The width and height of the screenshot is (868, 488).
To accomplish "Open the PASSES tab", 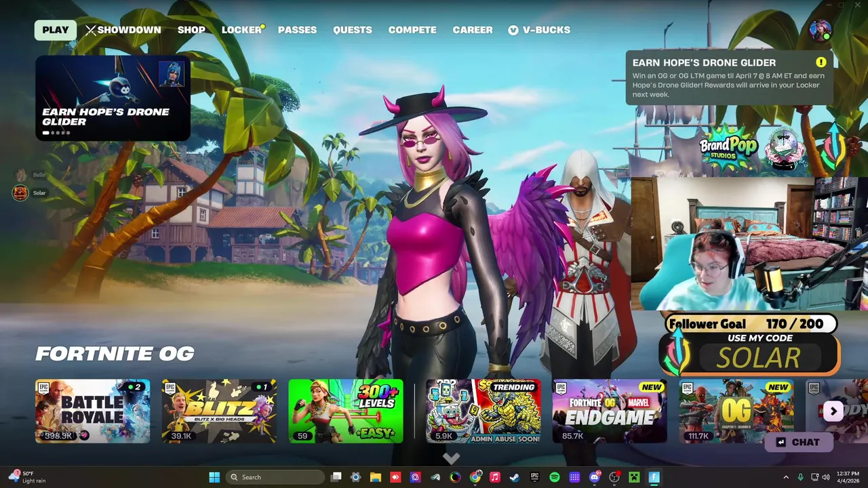I will click(x=297, y=30).
